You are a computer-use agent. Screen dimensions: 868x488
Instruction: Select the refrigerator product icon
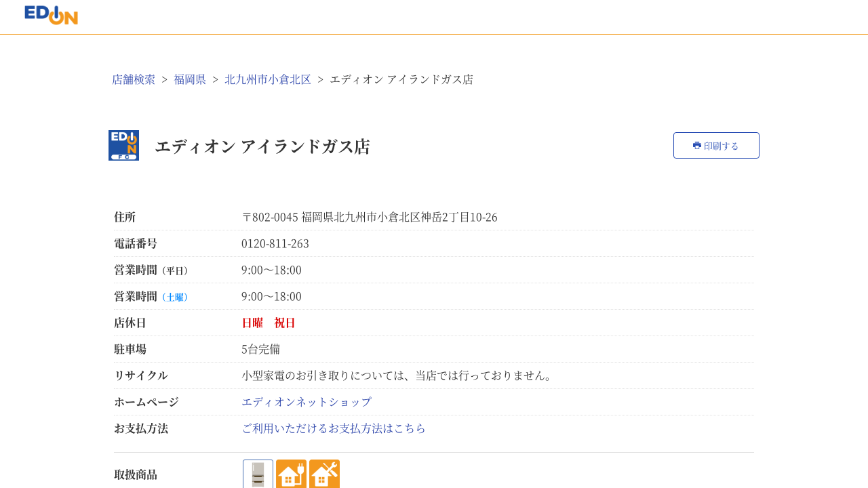tap(258, 474)
